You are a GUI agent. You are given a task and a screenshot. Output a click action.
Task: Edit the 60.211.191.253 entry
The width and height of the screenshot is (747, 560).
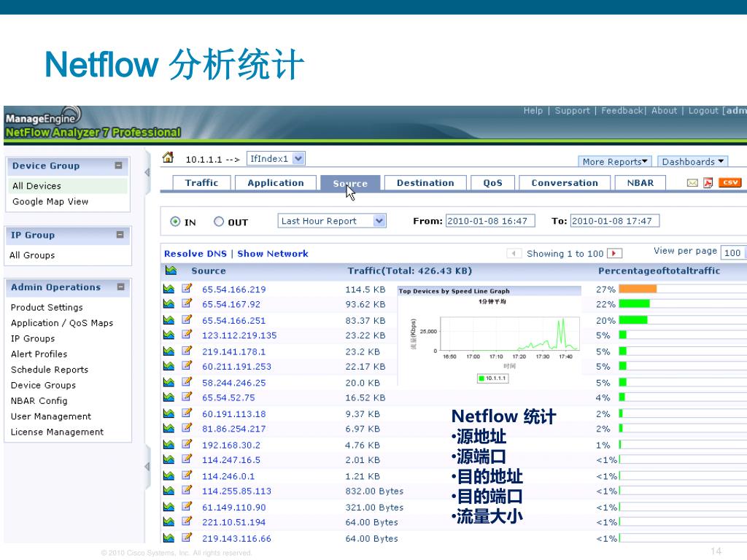187,365
